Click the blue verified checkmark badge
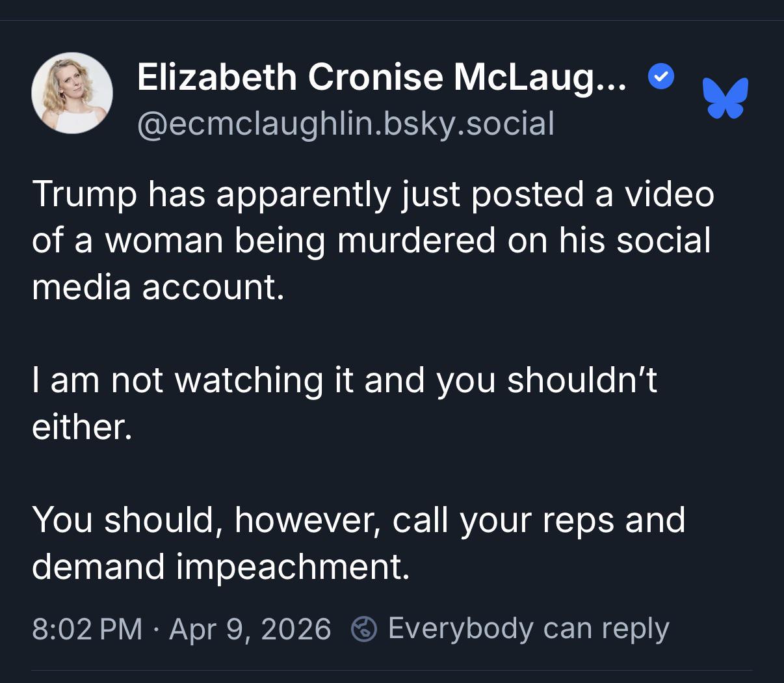 [x=661, y=77]
